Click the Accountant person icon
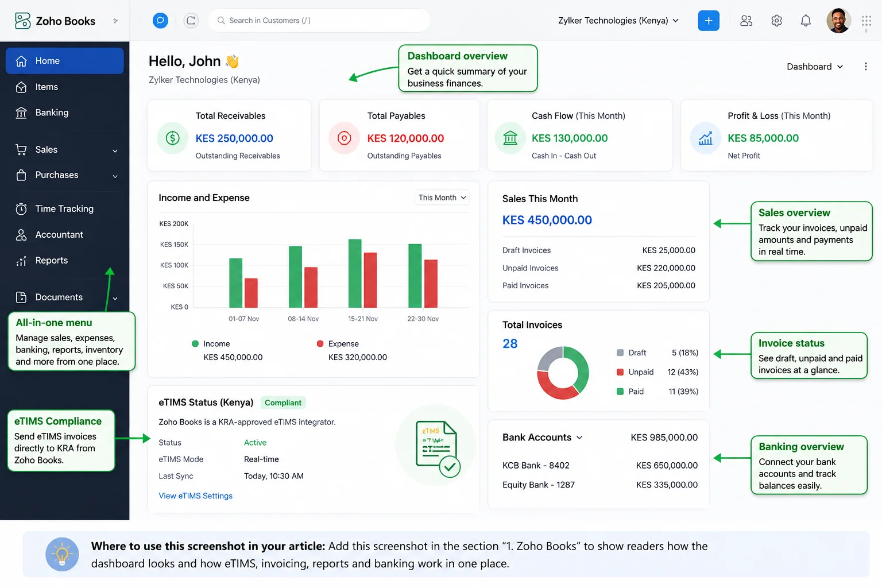 click(x=21, y=235)
